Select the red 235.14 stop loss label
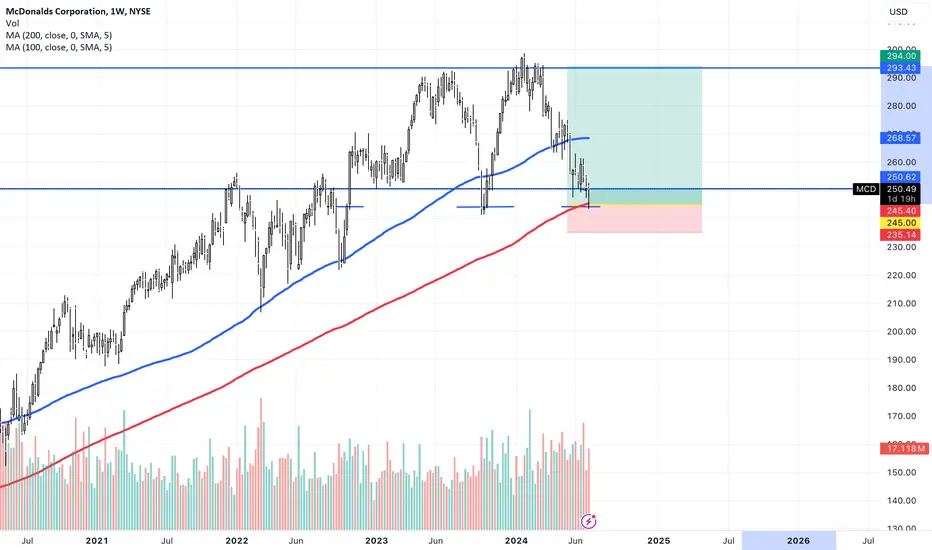 tap(900, 235)
